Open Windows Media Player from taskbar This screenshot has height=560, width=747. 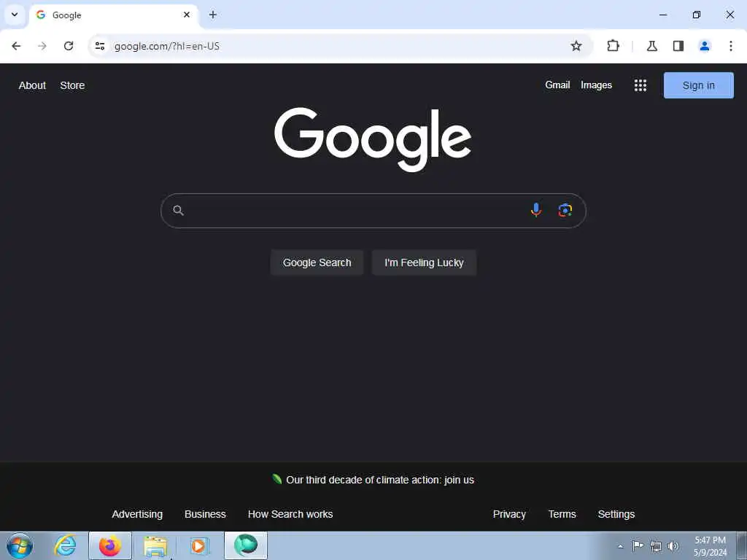199,545
